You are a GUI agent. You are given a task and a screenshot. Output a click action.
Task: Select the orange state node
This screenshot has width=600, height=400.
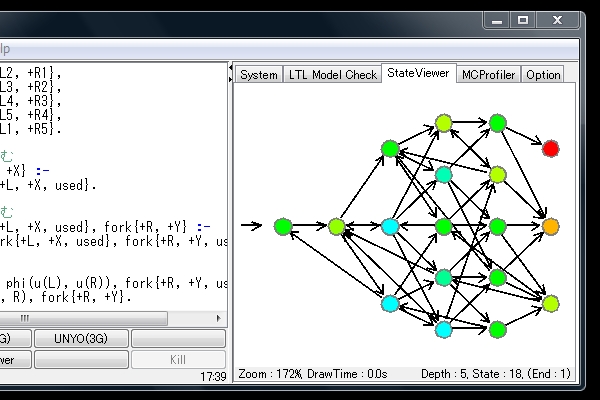click(x=550, y=227)
